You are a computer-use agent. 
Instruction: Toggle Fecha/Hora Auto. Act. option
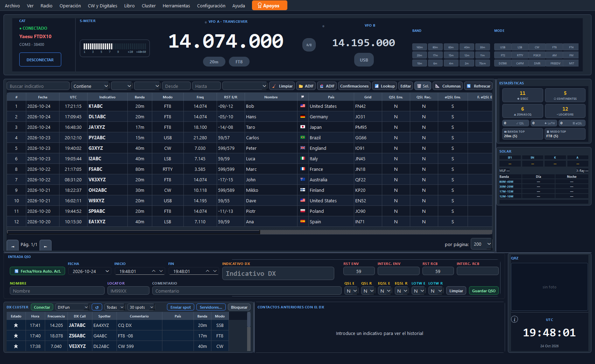click(37, 271)
